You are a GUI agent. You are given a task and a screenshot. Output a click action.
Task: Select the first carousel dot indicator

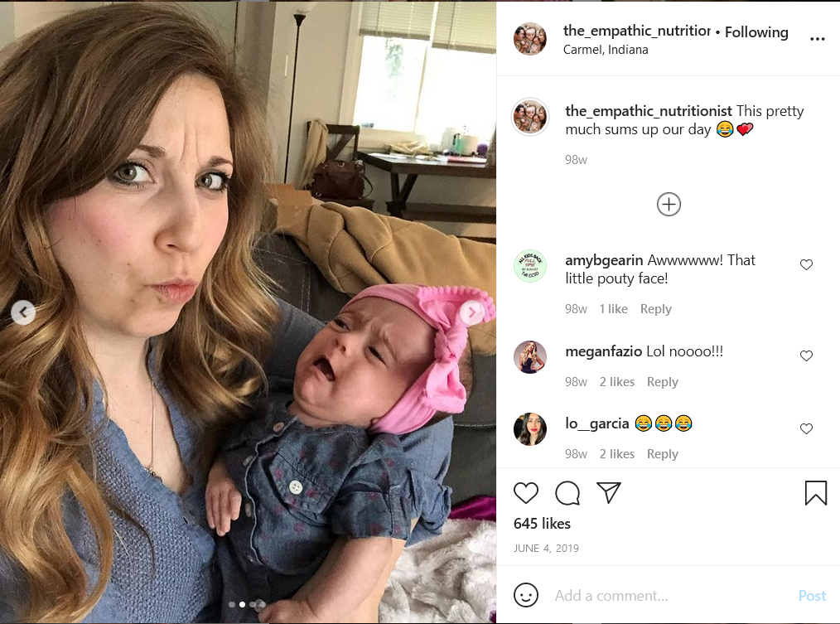point(231,604)
